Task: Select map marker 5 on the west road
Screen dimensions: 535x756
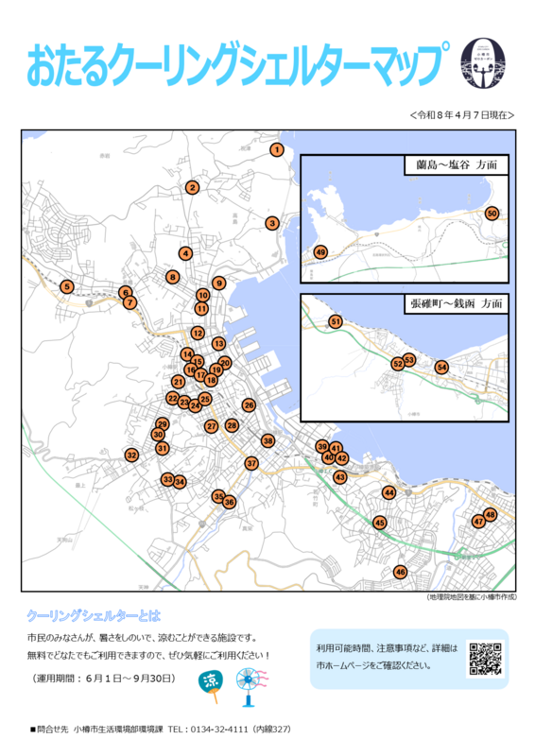Action: (67, 287)
